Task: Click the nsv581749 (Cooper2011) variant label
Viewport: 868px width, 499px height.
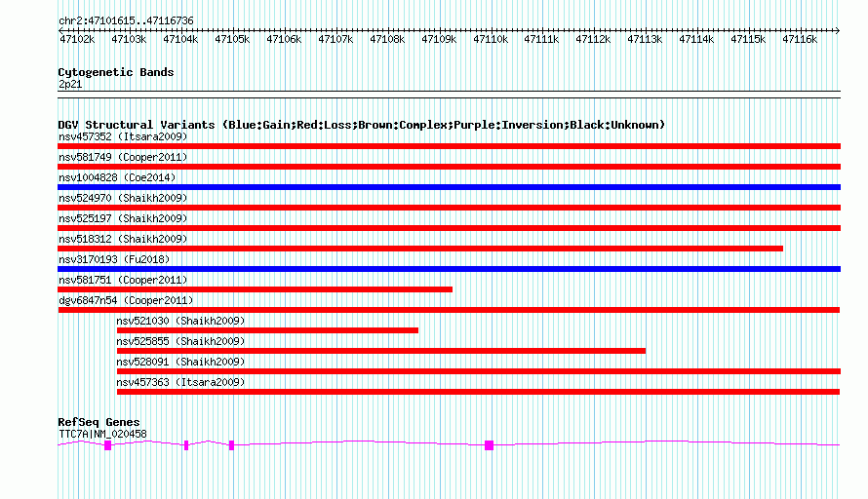Action: [123, 157]
